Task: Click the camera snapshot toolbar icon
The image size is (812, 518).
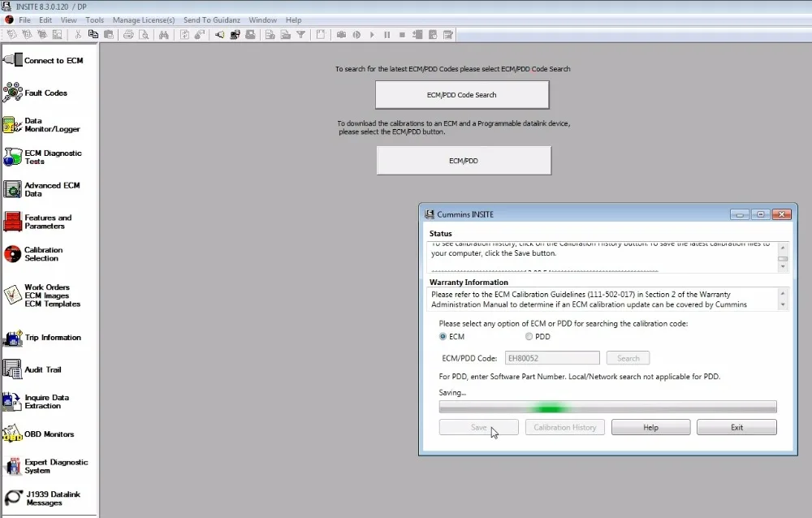Action: 341,35
